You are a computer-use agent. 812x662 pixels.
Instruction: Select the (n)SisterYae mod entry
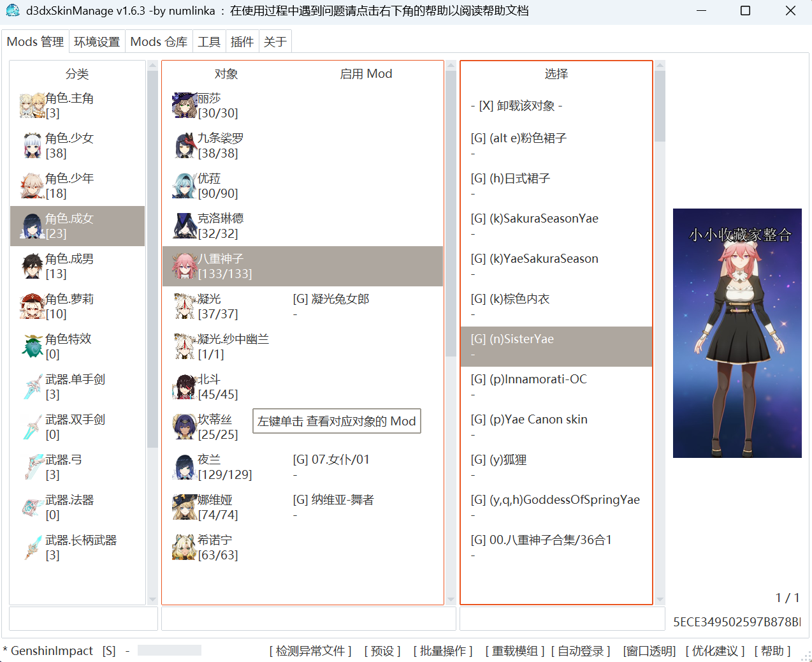[556, 346]
